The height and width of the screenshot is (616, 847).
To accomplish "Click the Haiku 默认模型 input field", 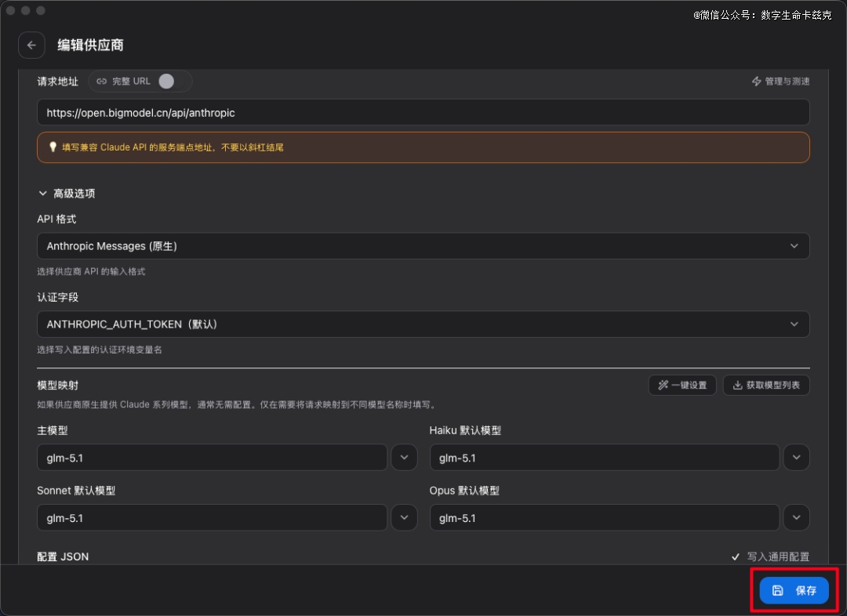I will pyautogui.click(x=605, y=458).
